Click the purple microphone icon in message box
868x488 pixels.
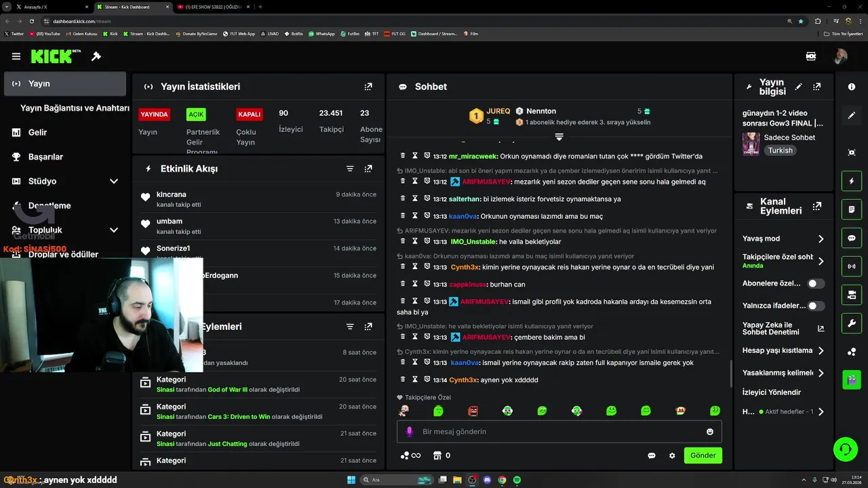pyautogui.click(x=409, y=432)
